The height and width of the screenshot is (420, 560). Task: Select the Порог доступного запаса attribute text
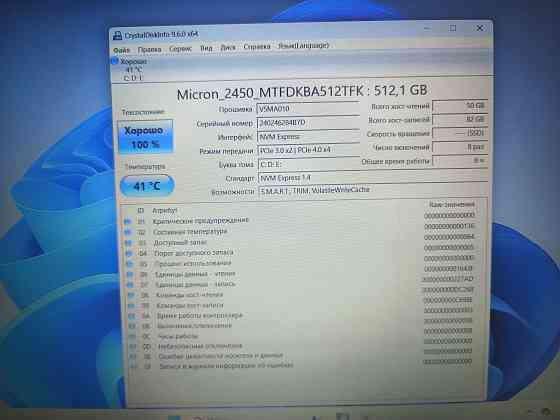(194, 253)
